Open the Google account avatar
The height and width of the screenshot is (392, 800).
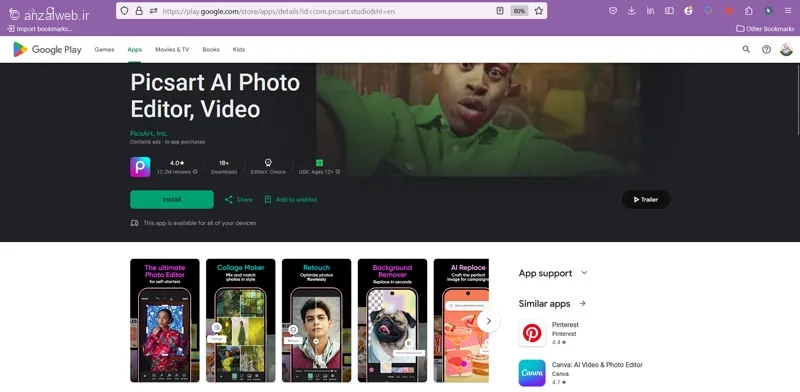786,50
